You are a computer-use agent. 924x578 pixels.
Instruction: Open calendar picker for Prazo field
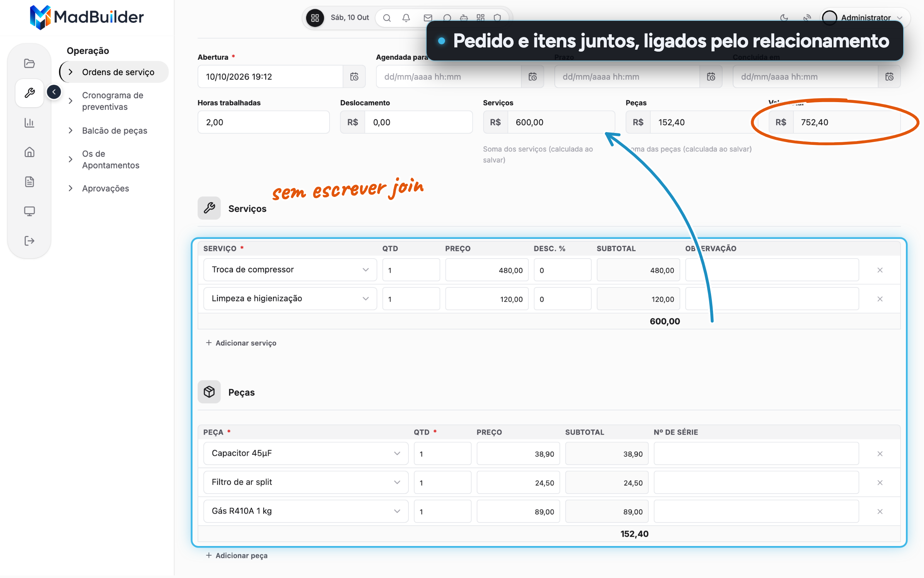pyautogui.click(x=711, y=77)
